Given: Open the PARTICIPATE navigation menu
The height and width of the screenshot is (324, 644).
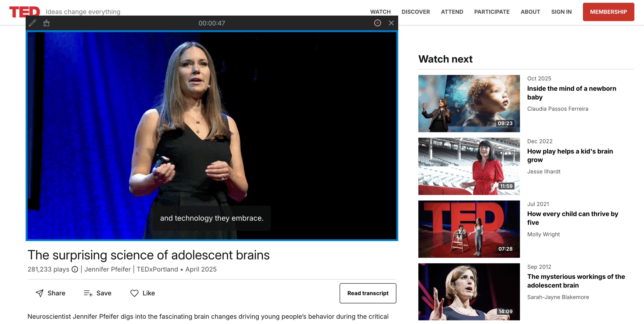Looking at the screenshot, I should pos(492,12).
